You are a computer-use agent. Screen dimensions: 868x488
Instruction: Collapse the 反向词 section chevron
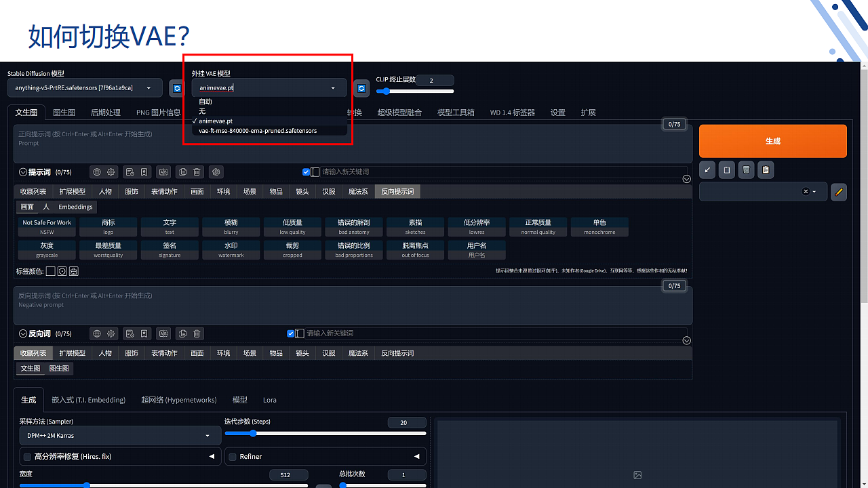(23, 333)
